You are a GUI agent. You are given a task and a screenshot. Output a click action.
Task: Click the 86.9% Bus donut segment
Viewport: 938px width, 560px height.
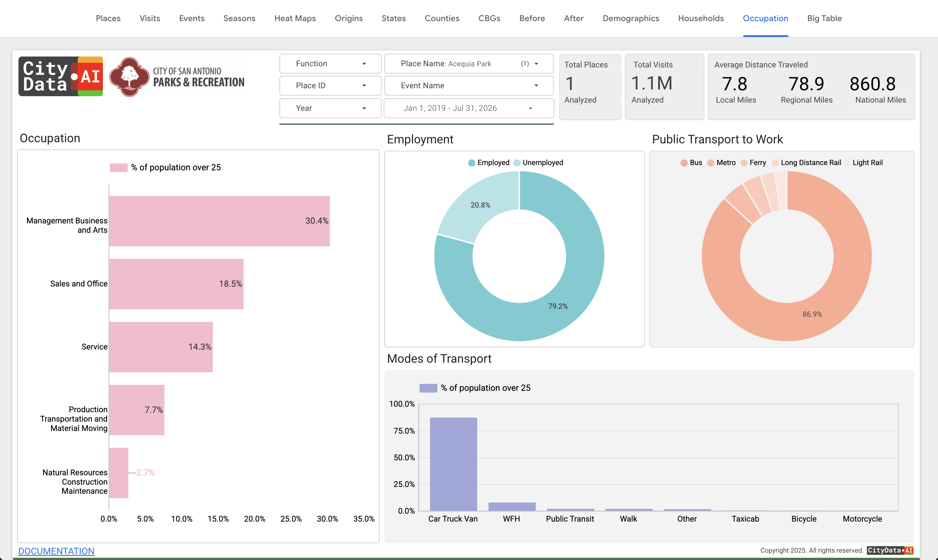click(812, 314)
